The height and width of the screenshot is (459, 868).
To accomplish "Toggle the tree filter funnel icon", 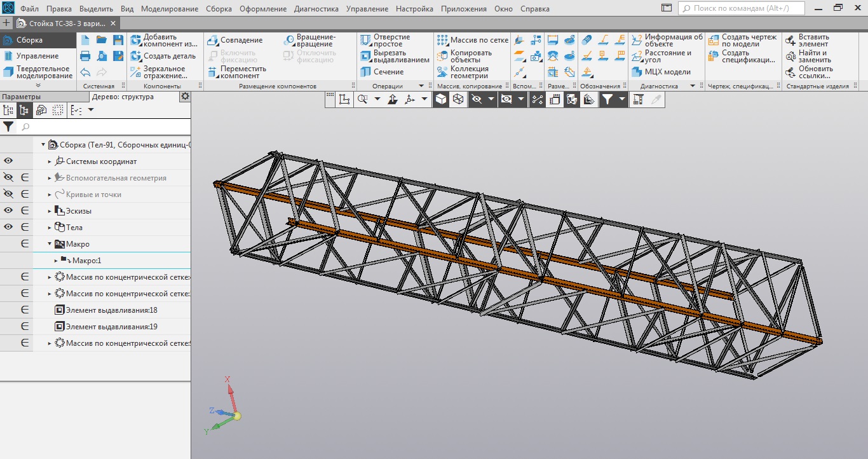I will 8,127.
